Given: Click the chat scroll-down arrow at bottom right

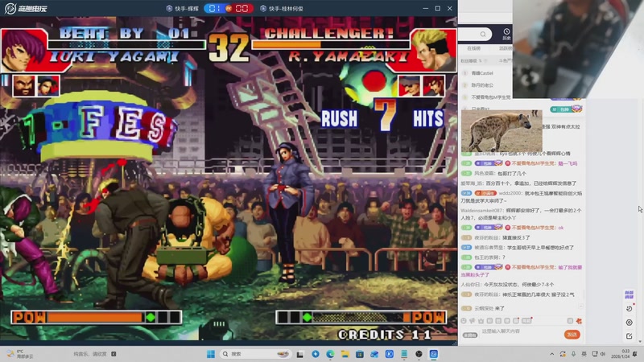Looking at the screenshot, I should click(x=641, y=341).
